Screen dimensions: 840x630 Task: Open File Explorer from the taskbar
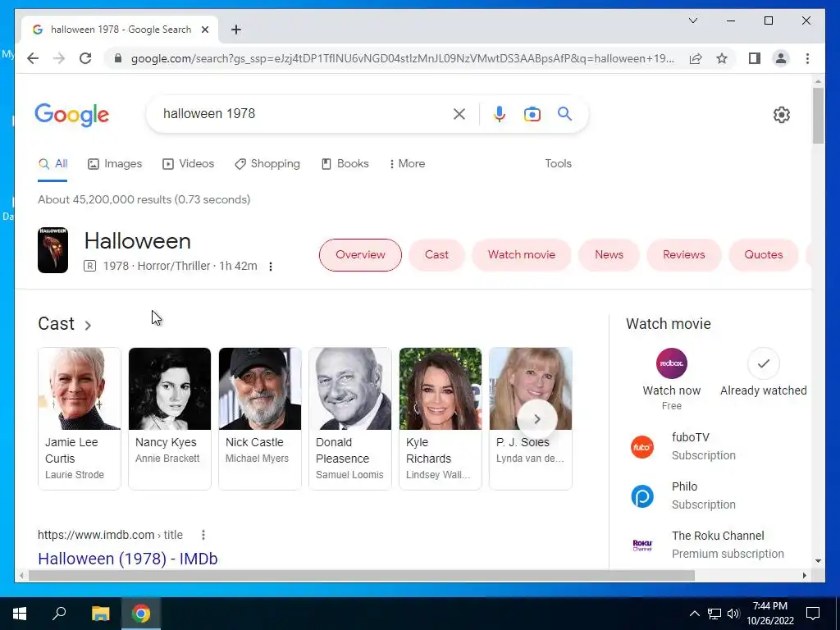[100, 614]
